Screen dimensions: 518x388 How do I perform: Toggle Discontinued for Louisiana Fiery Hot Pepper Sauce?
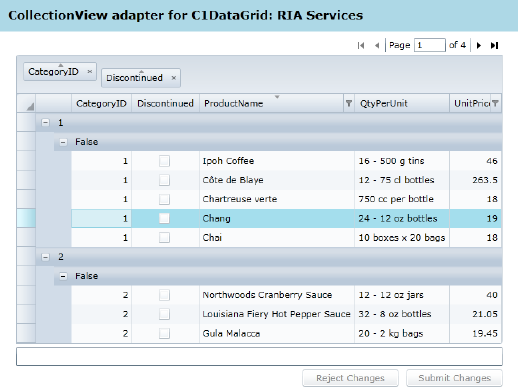(x=164, y=314)
